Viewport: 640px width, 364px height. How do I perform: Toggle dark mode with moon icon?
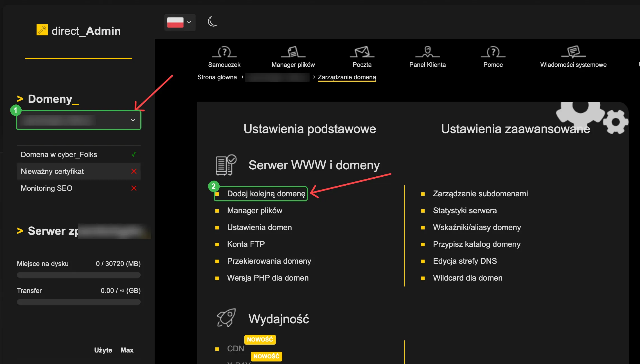click(x=213, y=21)
